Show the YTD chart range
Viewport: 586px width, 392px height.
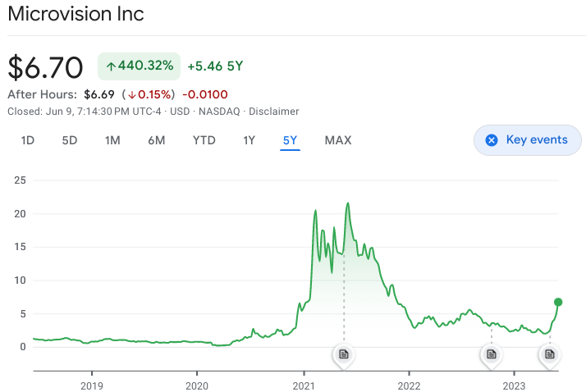[x=204, y=140]
